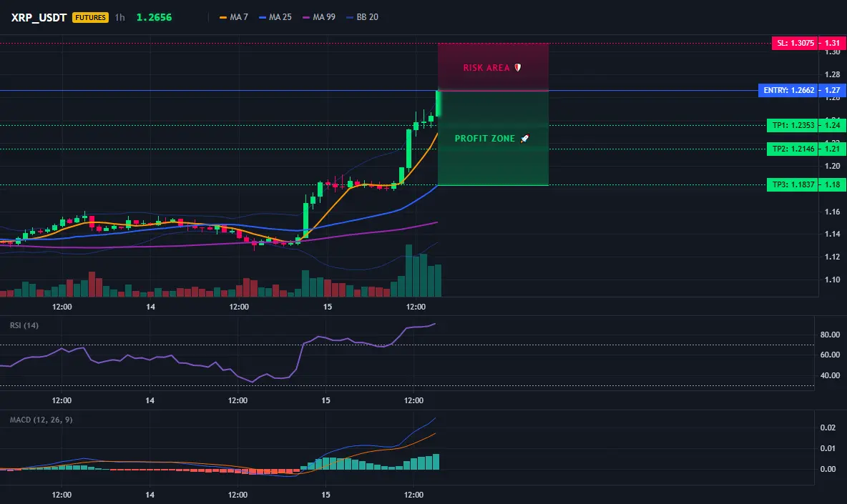Click the MA 25 legend entry
Screen dimensions: 847x504
275,17
